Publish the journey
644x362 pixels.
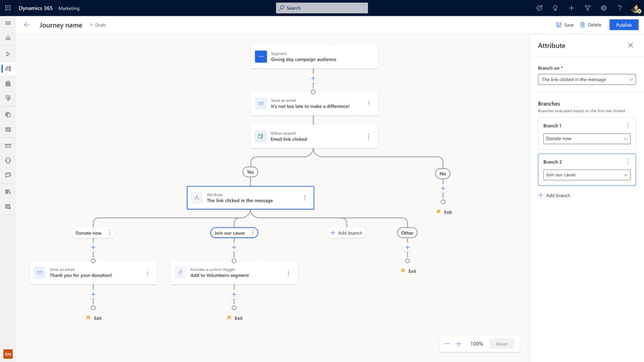[x=624, y=25]
